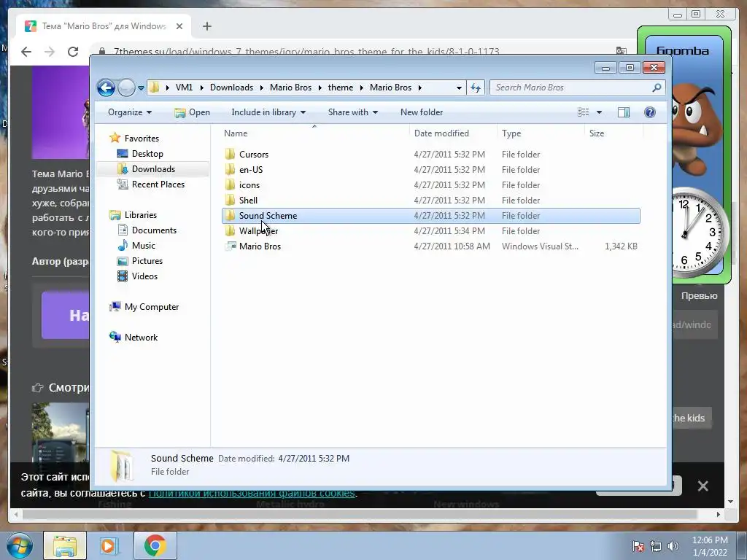The height and width of the screenshot is (560, 747).
Task: Select the Cursors folder icon
Action: (230, 154)
